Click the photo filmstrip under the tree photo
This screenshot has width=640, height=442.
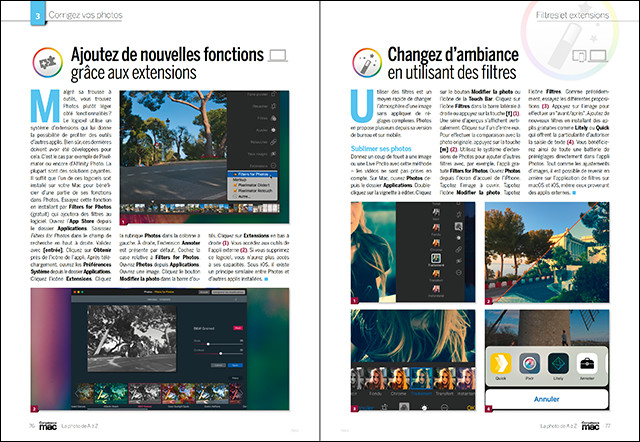(x=200, y=208)
